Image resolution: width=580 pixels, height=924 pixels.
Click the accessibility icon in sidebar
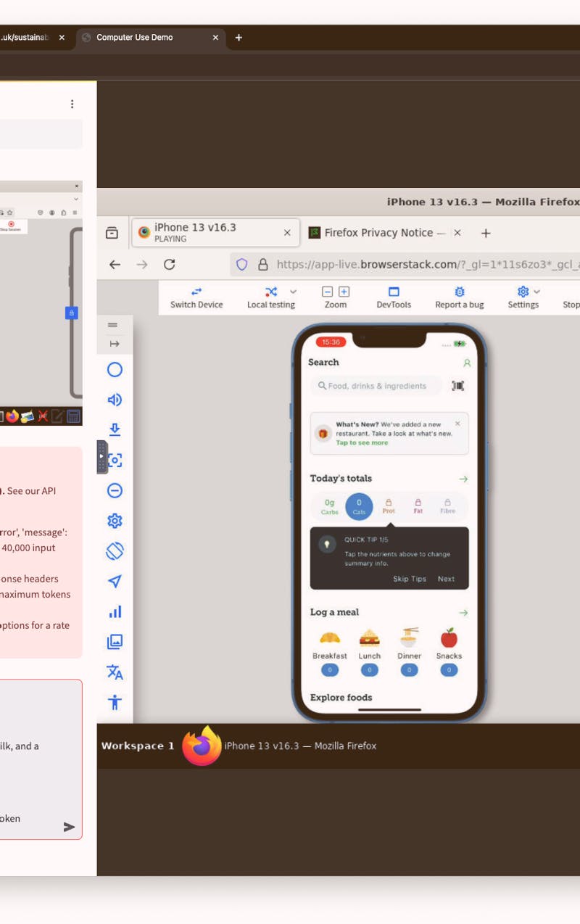pyautogui.click(x=115, y=701)
